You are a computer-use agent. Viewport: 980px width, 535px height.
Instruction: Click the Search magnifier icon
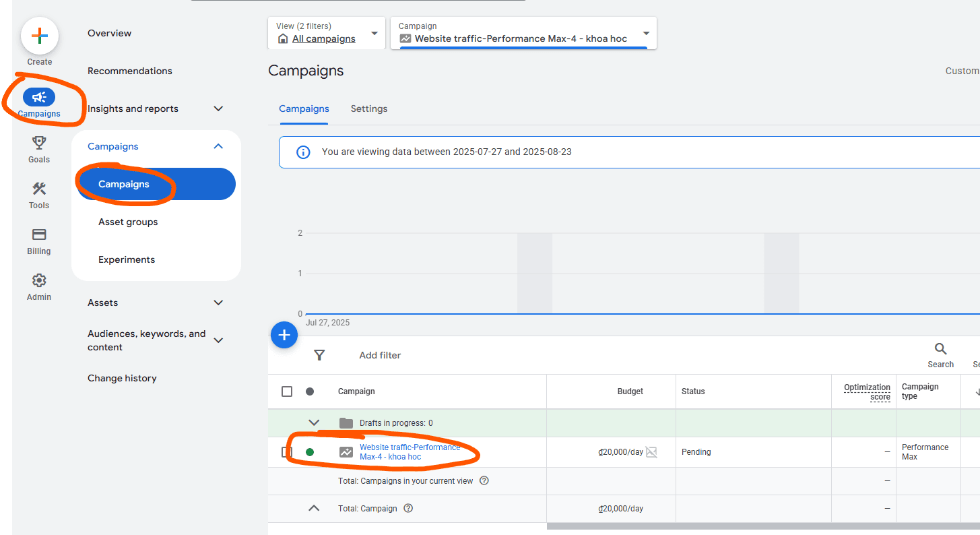pyautogui.click(x=940, y=349)
